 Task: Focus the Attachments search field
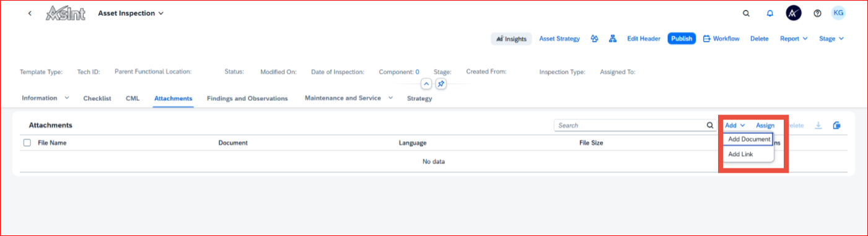coord(631,125)
